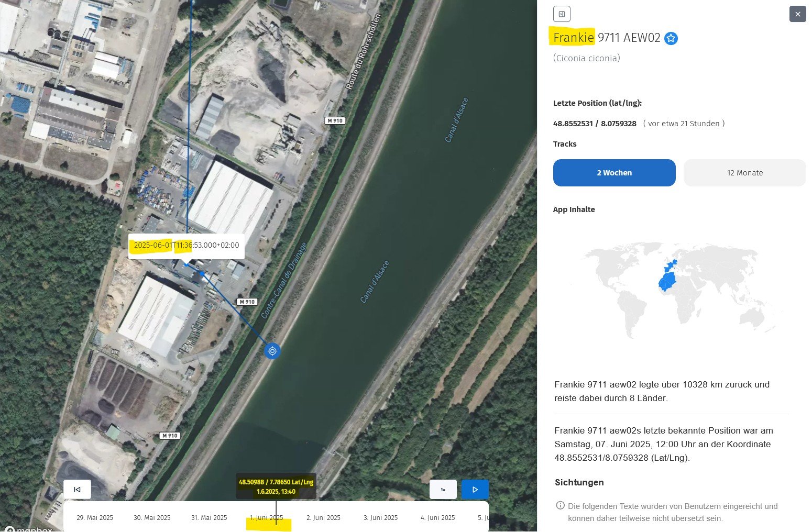Click the last position coordinates 48.8552531 / 8.0759328
The height and width of the screenshot is (532, 812).
[x=595, y=124]
